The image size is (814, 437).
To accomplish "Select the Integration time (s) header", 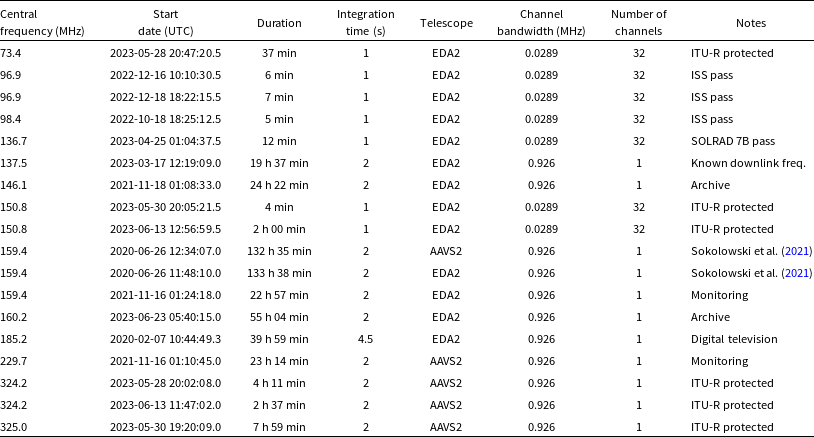I will click(x=364, y=22).
